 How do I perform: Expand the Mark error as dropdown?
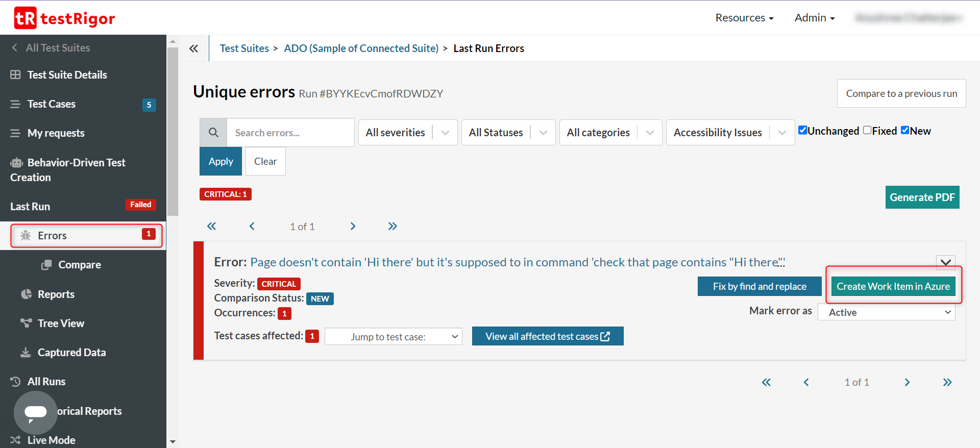point(886,312)
